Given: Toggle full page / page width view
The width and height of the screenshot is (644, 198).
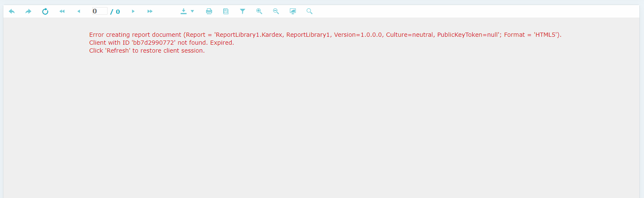Looking at the screenshot, I should click(x=293, y=11).
